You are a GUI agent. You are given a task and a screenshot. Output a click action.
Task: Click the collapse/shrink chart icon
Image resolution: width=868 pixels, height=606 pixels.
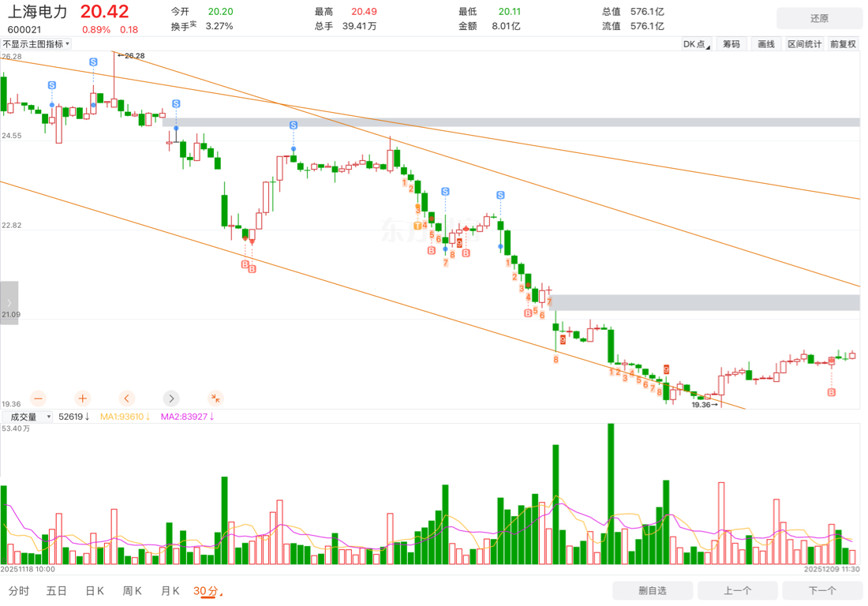tap(215, 398)
